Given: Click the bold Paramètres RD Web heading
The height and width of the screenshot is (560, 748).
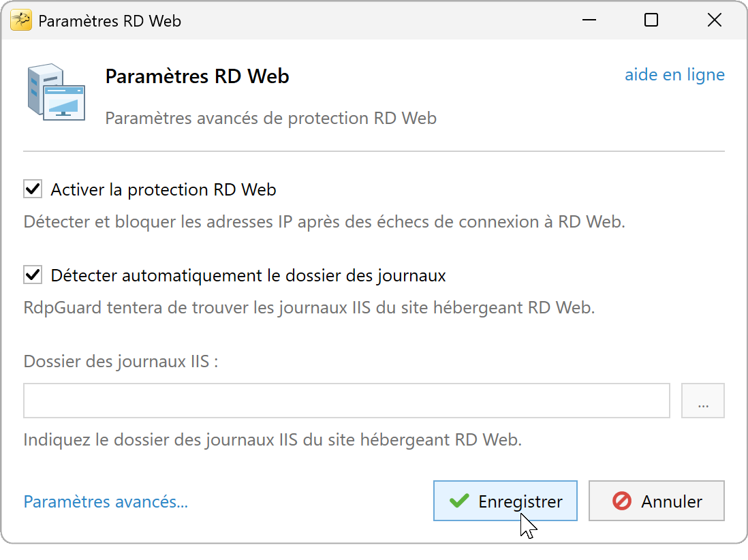Looking at the screenshot, I should click(197, 76).
